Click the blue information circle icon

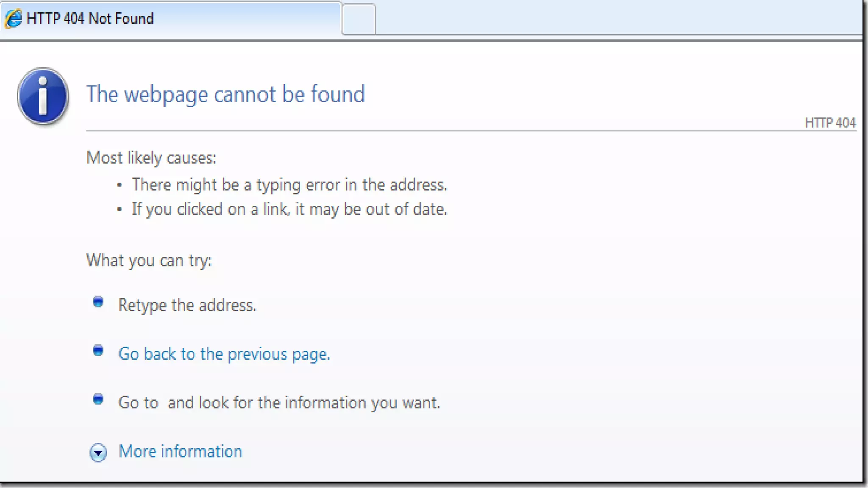tap(43, 96)
